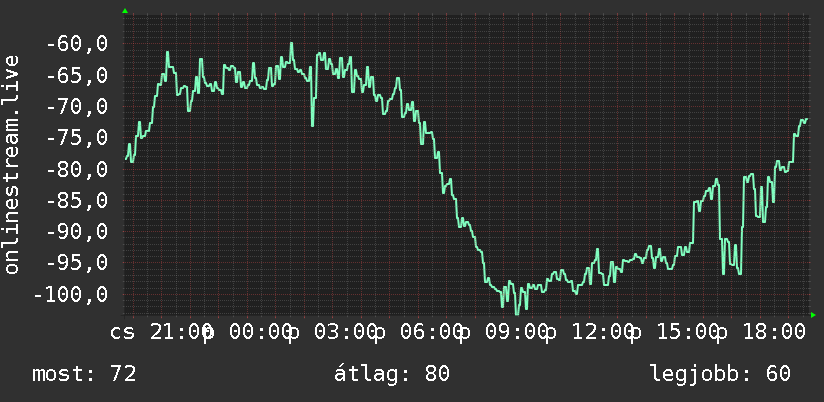This screenshot has height=402, width=824.
Task: Click the -100,0 y-axis label
Action: [71, 294]
